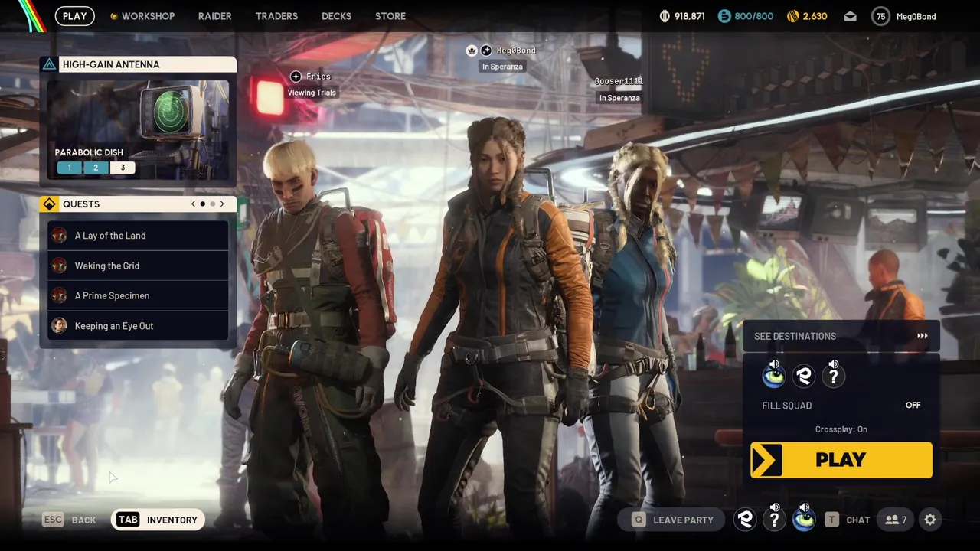Open the Chat button
Image resolution: width=980 pixels, height=551 pixels.
pos(848,520)
